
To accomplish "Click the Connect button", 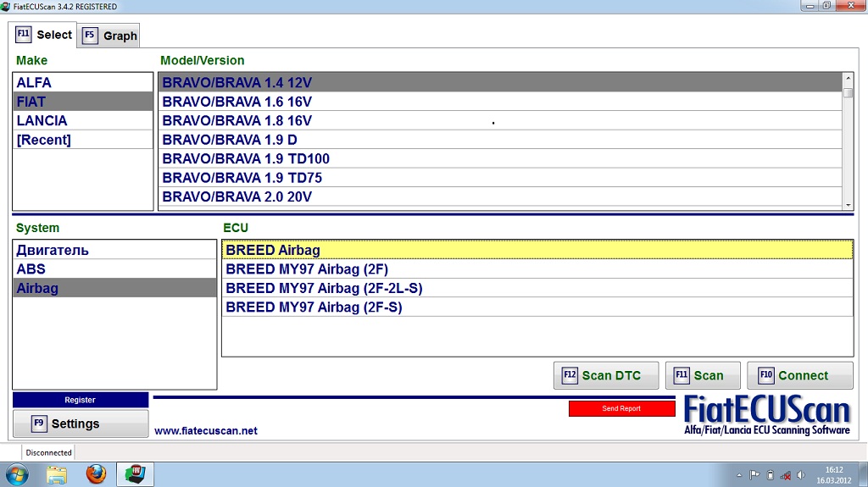I will coord(800,376).
